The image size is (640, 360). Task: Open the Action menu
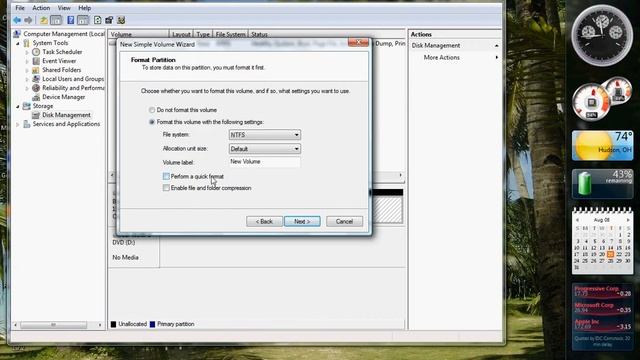[41, 8]
